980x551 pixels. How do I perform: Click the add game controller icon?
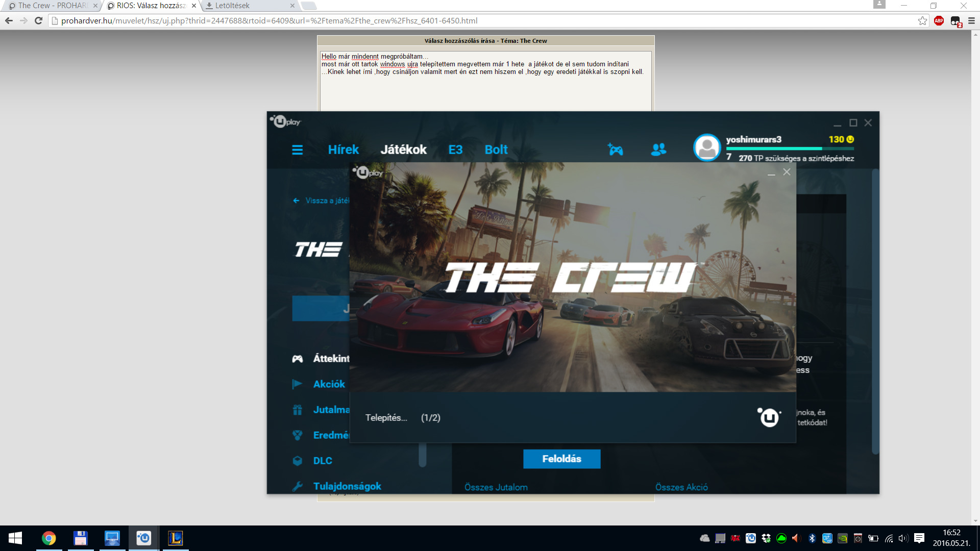point(615,149)
